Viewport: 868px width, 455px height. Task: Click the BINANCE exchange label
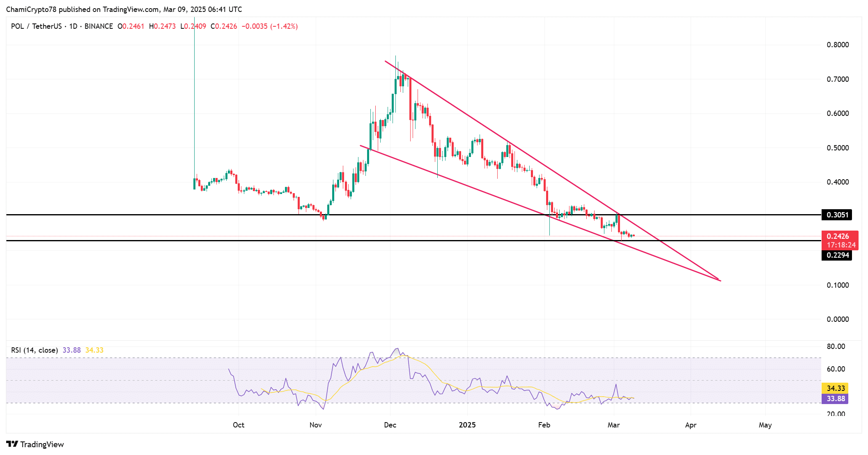[x=99, y=26]
